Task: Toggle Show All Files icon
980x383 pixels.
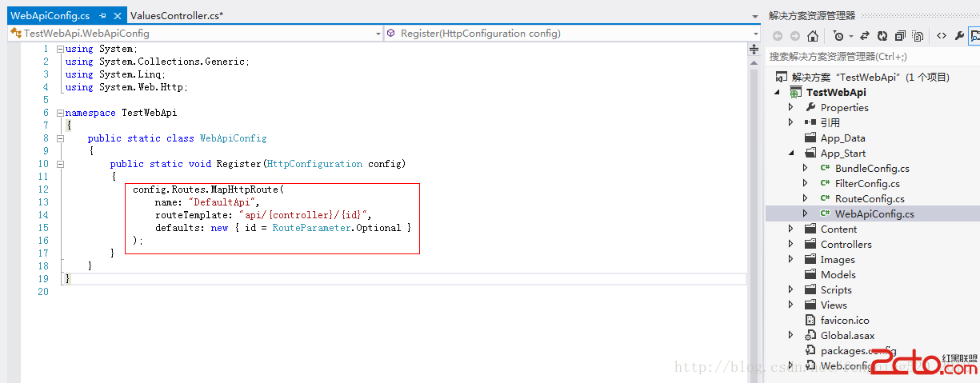Action: point(918,36)
